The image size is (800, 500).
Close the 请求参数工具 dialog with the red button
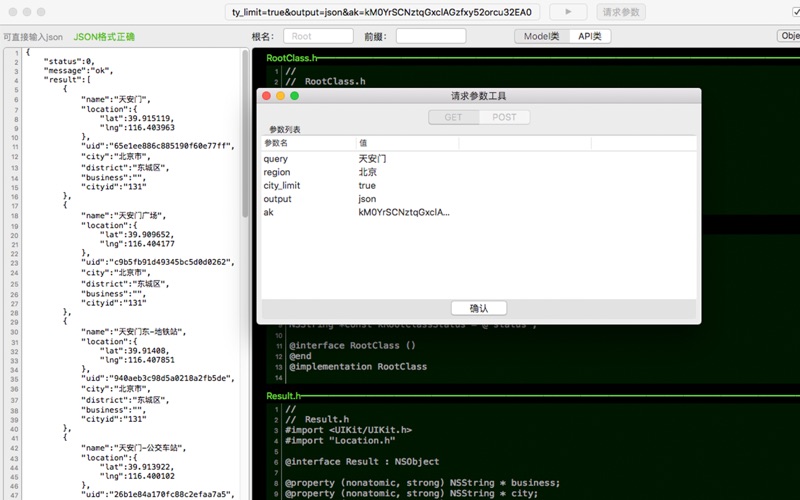pos(266,96)
